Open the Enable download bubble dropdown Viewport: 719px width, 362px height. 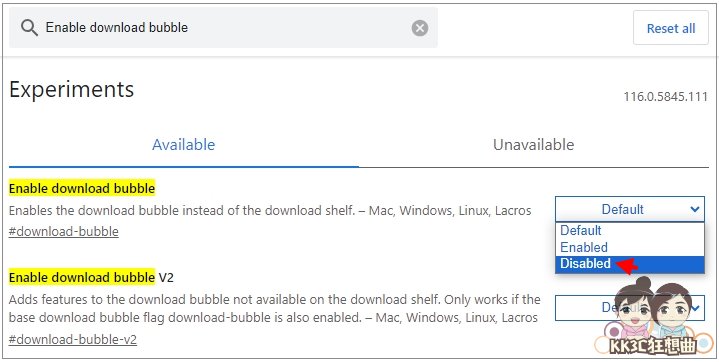click(630, 209)
